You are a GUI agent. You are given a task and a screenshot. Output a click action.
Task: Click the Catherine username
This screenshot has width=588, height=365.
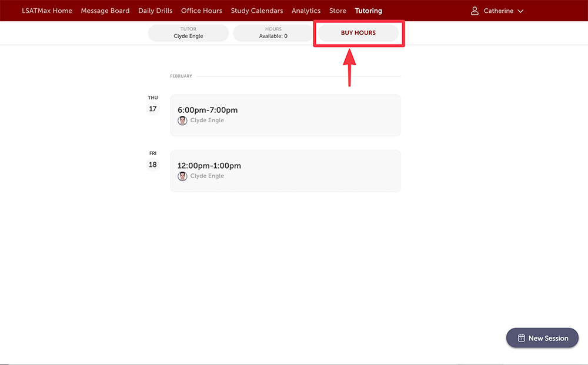499,11
